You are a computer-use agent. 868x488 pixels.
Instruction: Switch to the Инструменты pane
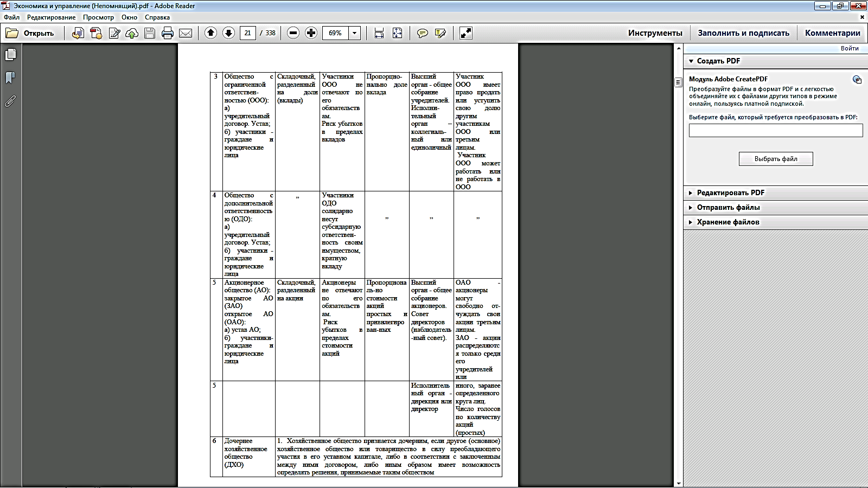click(x=655, y=33)
